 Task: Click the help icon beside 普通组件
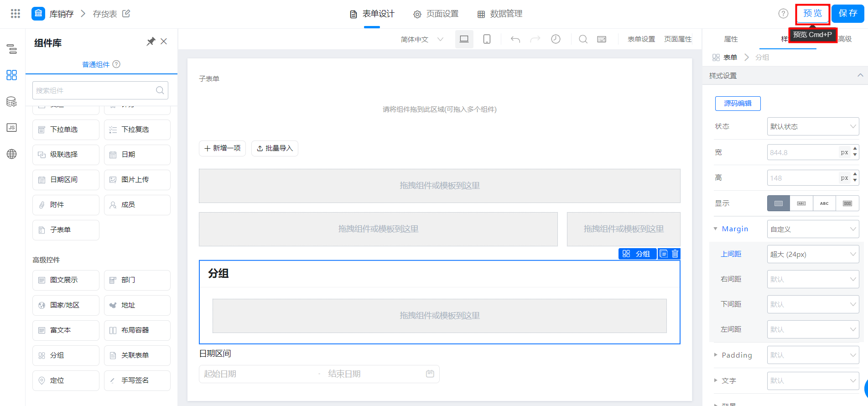click(x=116, y=64)
